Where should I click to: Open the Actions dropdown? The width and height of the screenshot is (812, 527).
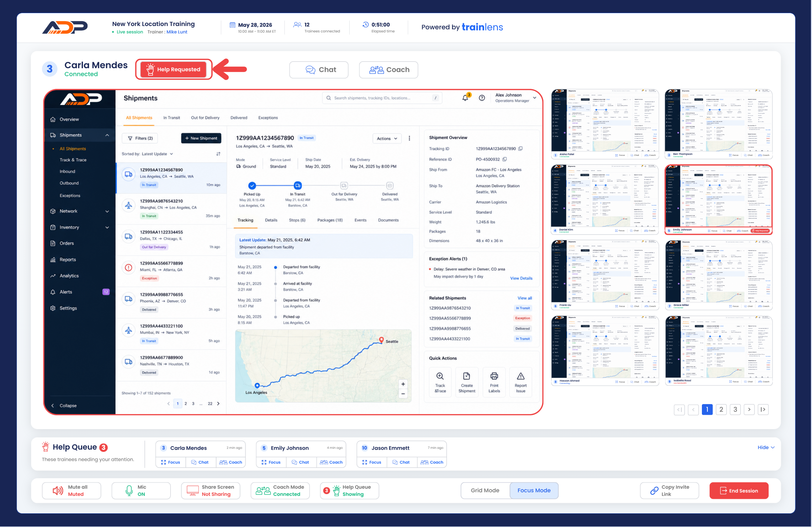pos(387,138)
